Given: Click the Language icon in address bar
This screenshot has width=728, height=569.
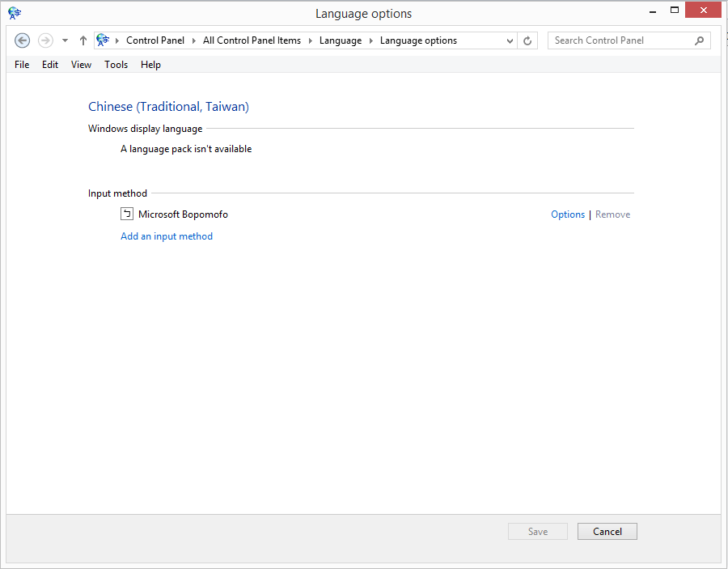Looking at the screenshot, I should pos(103,40).
